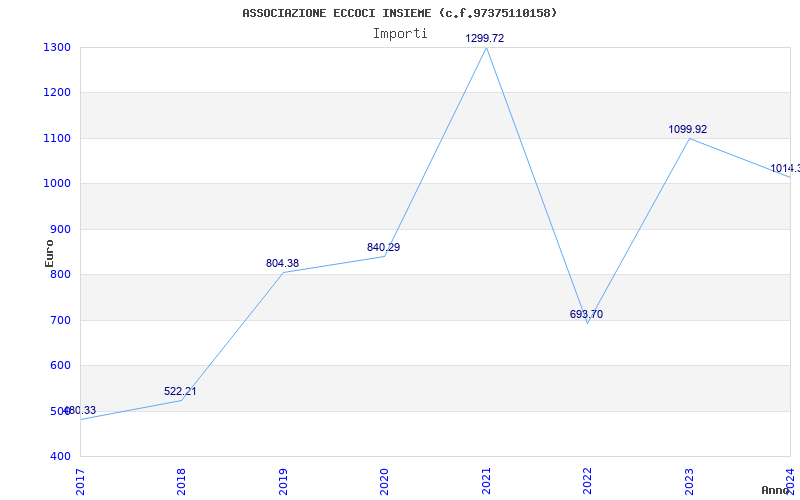Click the 900 y-axis tick label
The image size is (800, 500).
coord(60,230)
